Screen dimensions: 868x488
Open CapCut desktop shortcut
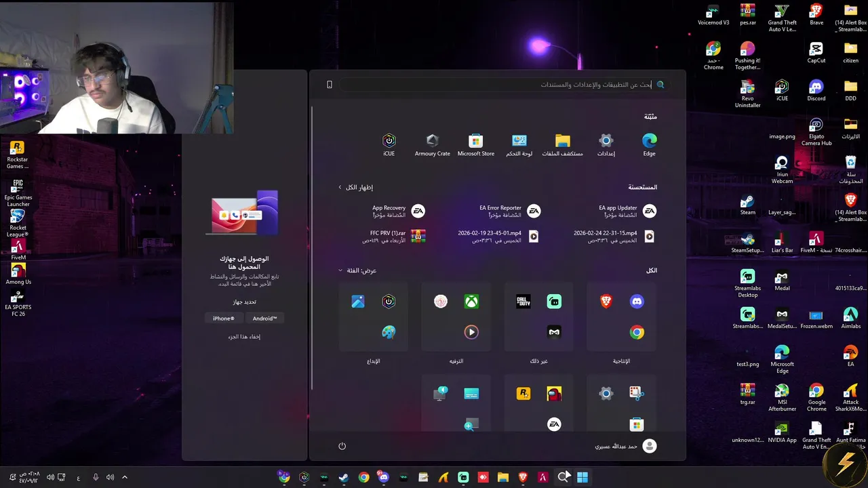pyautogui.click(x=816, y=53)
